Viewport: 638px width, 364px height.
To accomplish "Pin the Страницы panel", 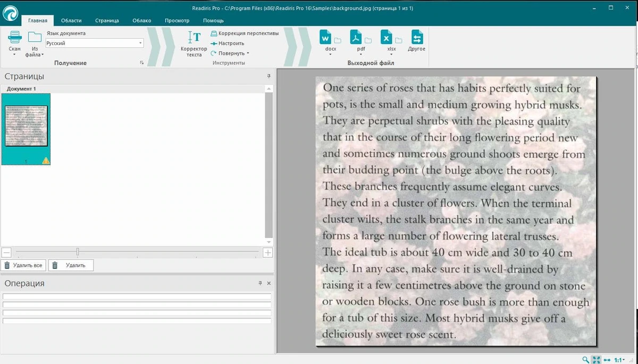I will point(269,77).
